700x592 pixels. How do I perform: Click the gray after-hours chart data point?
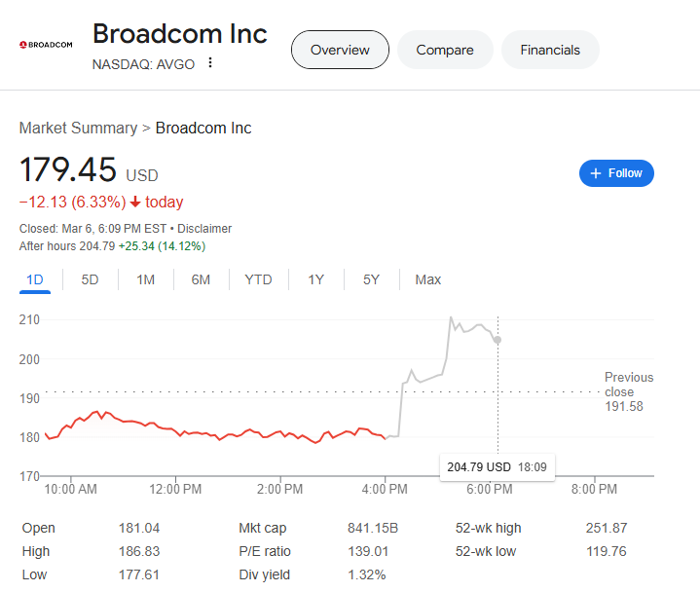click(x=497, y=340)
